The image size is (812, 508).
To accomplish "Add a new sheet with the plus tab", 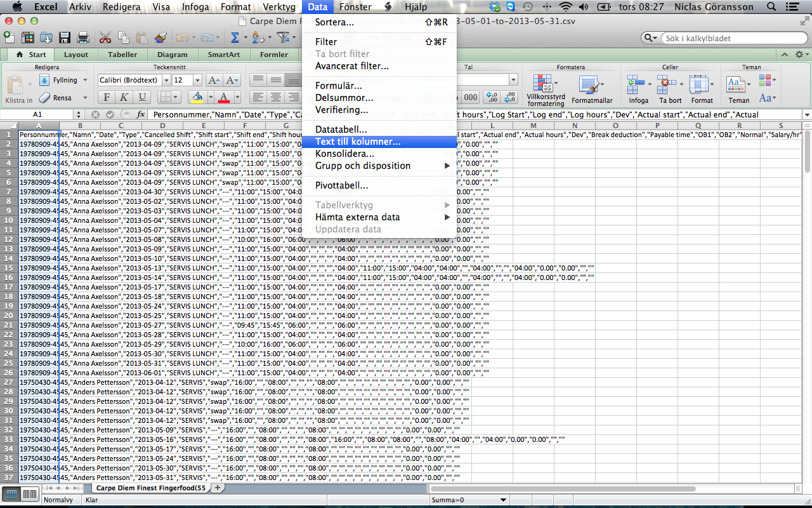I will (217, 488).
